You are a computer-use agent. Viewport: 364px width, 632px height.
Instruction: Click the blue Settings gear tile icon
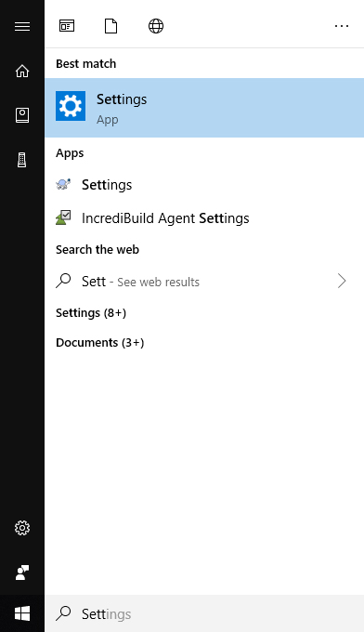(x=71, y=106)
